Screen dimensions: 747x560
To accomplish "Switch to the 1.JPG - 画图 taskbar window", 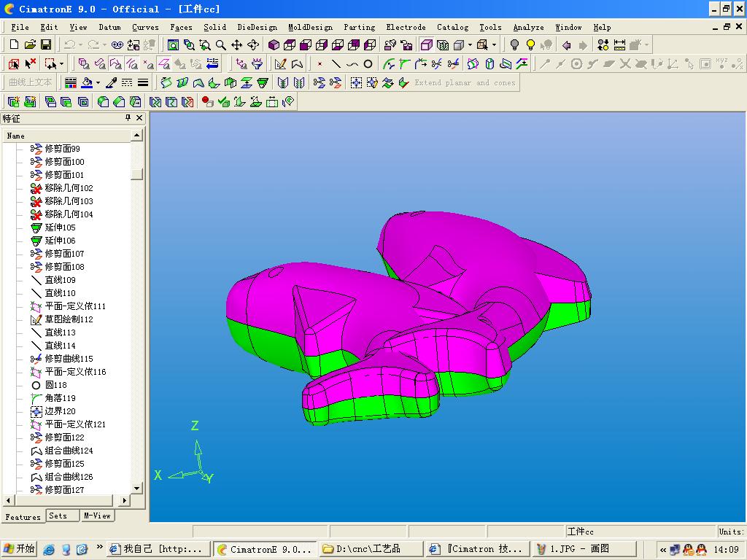I will (584, 549).
